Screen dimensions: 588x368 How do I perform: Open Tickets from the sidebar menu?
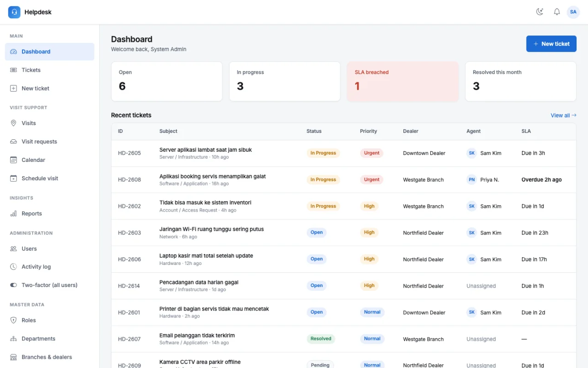(x=50, y=70)
